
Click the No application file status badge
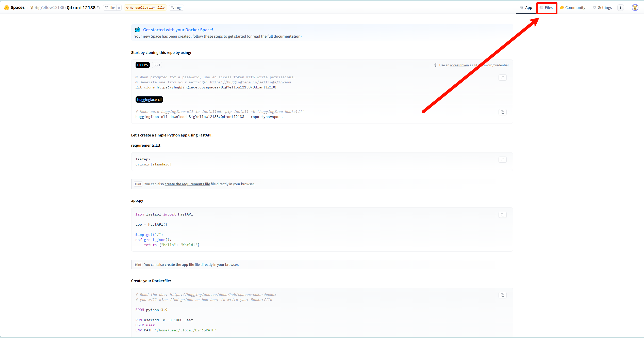point(145,8)
